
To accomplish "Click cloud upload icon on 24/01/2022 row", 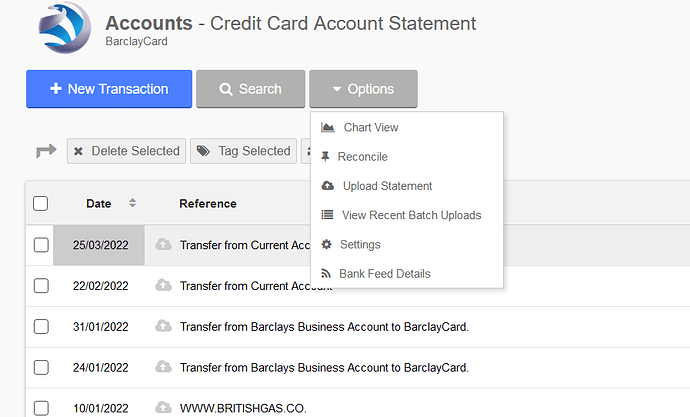I will tap(163, 366).
